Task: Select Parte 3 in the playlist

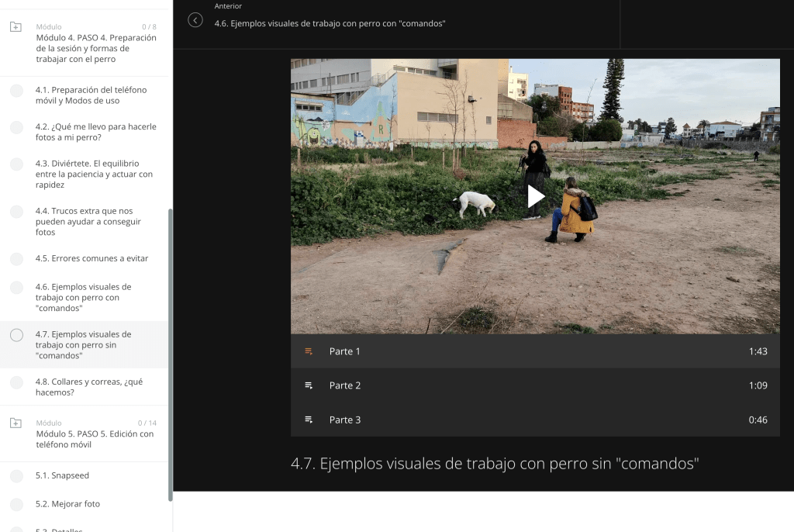Action: 535,420
